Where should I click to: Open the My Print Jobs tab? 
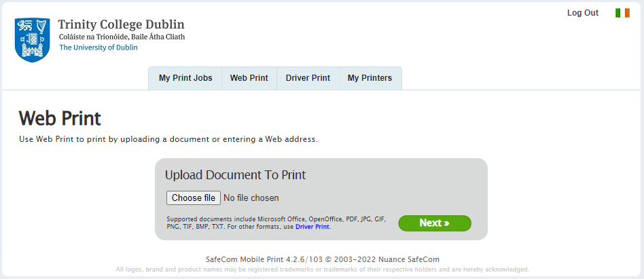pyautogui.click(x=185, y=78)
